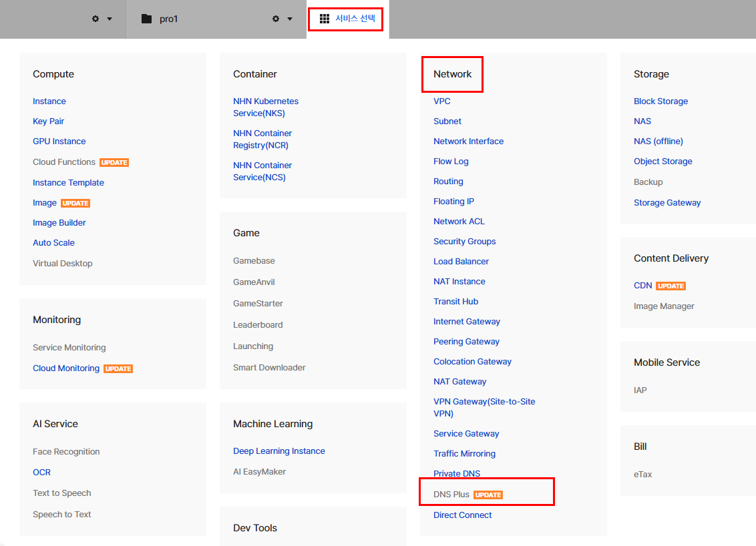The image size is (756, 546).
Task: Open NHN Container Registry(NCR)
Action: click(262, 140)
